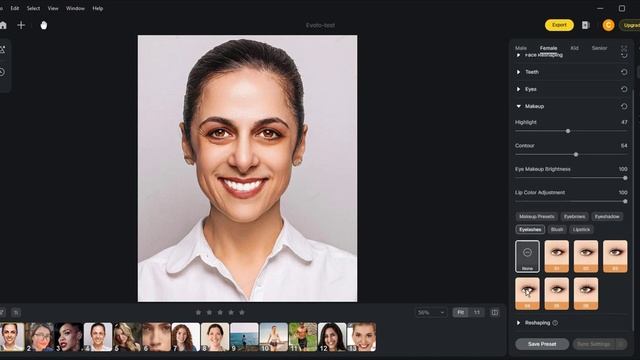Choose the None eyelash preset
The image size is (640, 360).
[x=527, y=256]
